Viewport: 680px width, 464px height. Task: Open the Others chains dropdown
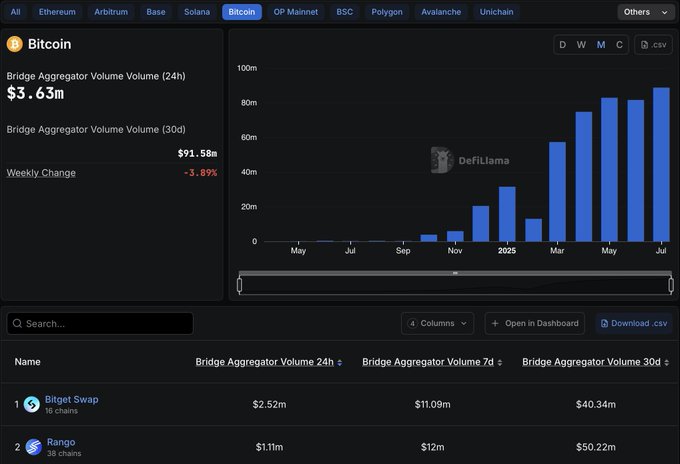(646, 12)
